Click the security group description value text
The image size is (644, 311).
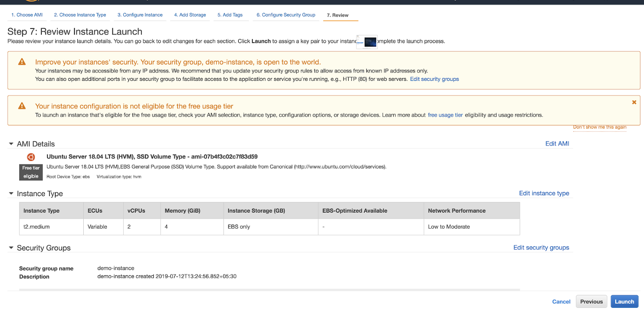pyautogui.click(x=167, y=276)
